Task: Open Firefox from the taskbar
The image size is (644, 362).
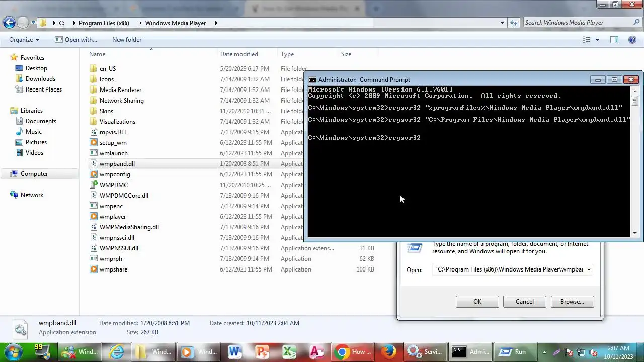Action: click(388, 352)
